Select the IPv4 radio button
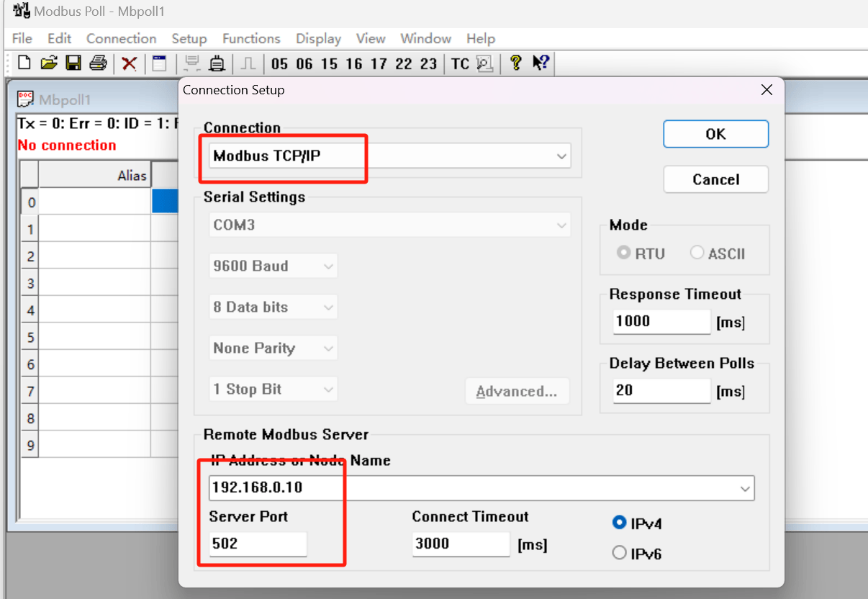 coord(619,523)
